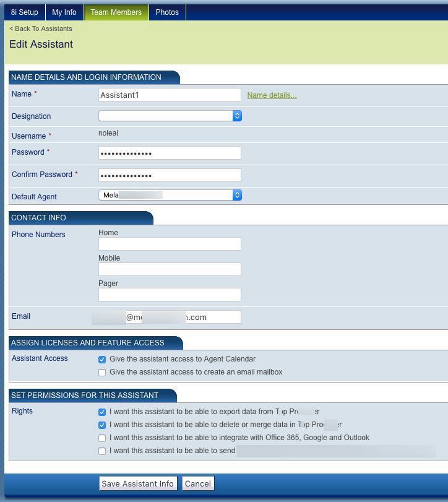
Task: Click the Name text field
Action: point(170,95)
